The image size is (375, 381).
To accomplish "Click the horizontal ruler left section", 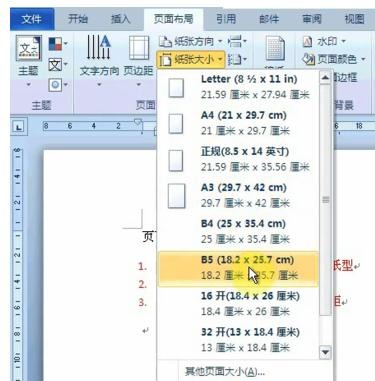I will [x=93, y=126].
